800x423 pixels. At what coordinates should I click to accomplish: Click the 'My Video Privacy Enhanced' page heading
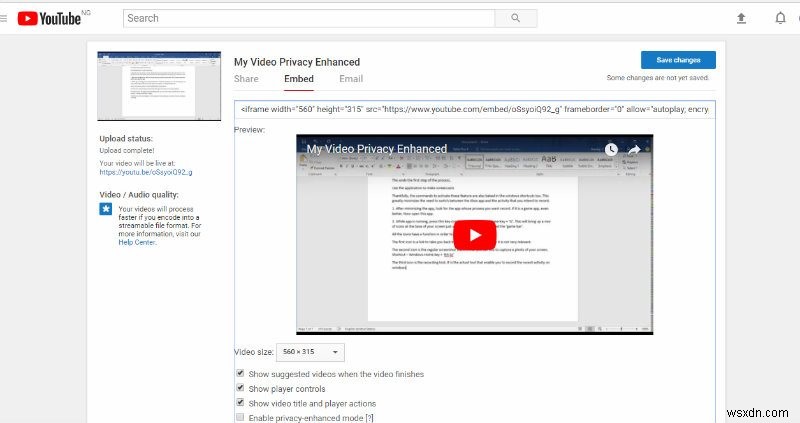point(297,62)
